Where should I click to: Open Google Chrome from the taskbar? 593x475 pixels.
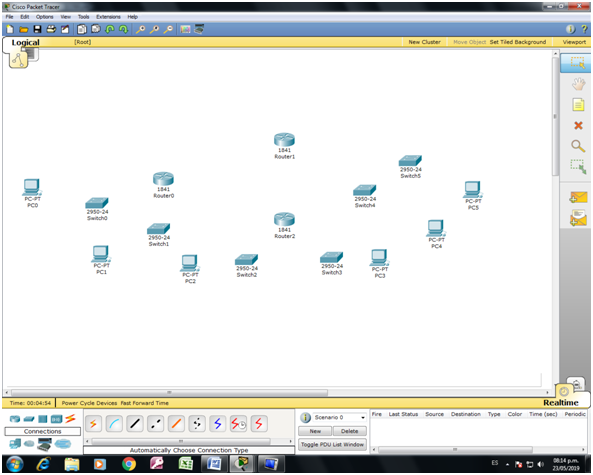(129, 464)
